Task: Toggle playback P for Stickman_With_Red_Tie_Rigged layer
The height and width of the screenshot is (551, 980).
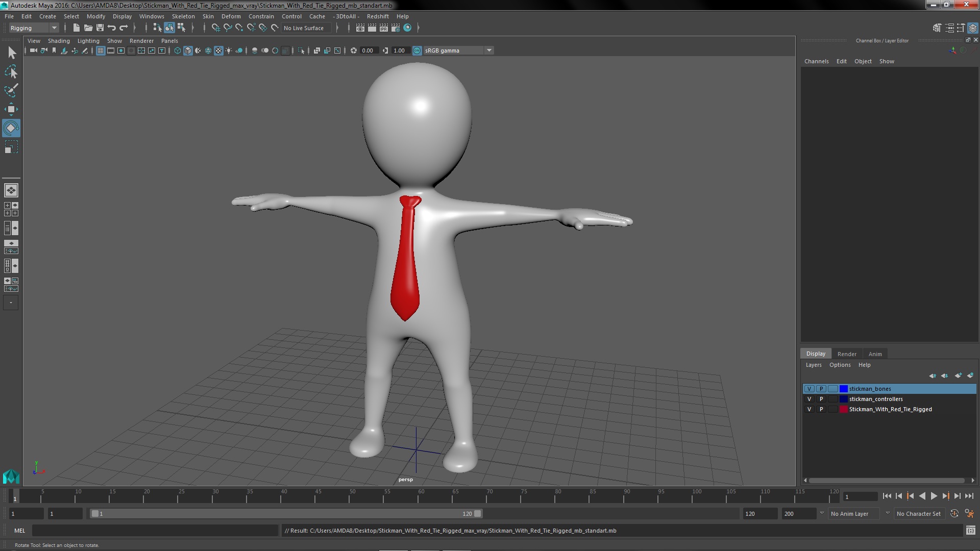Action: tap(821, 409)
